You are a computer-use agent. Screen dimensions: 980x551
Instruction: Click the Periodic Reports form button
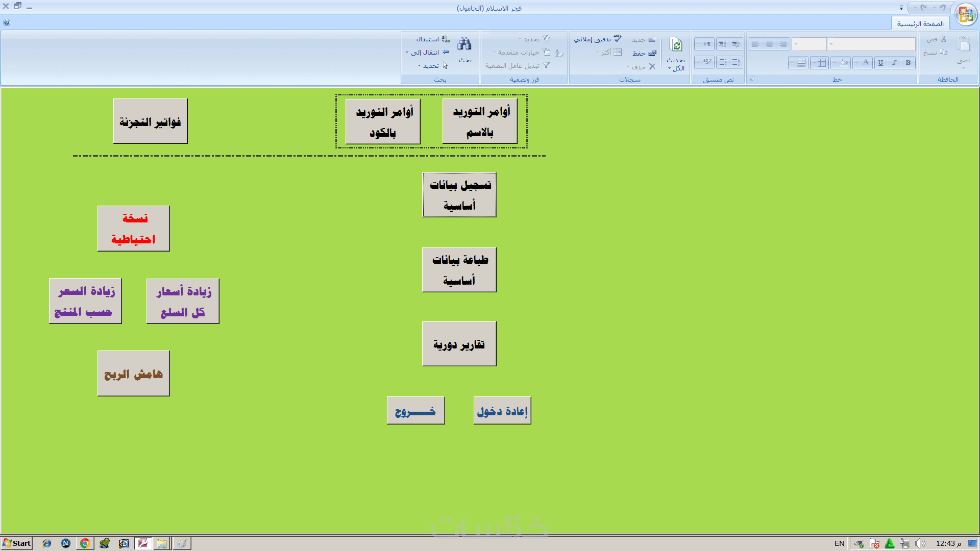[459, 344]
